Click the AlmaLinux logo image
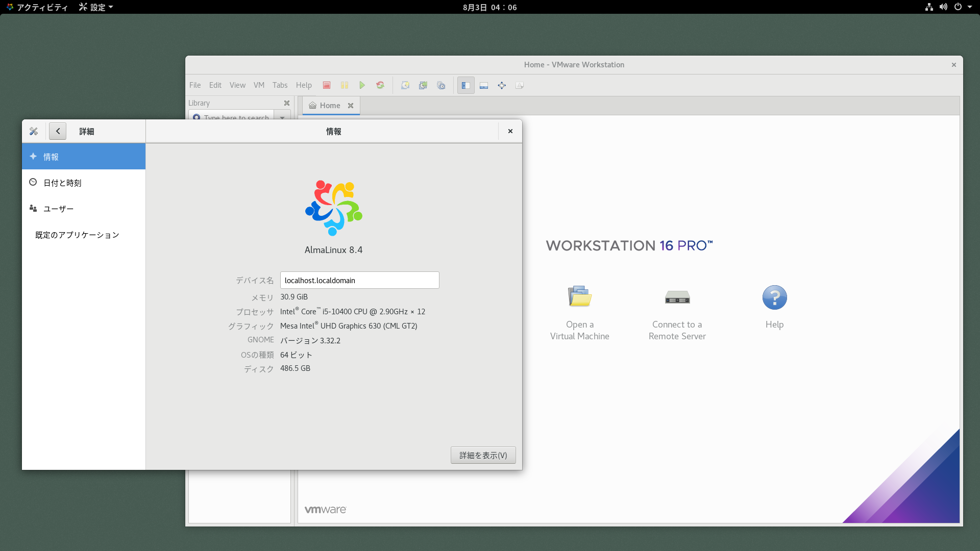This screenshot has width=980, height=551. tap(334, 208)
